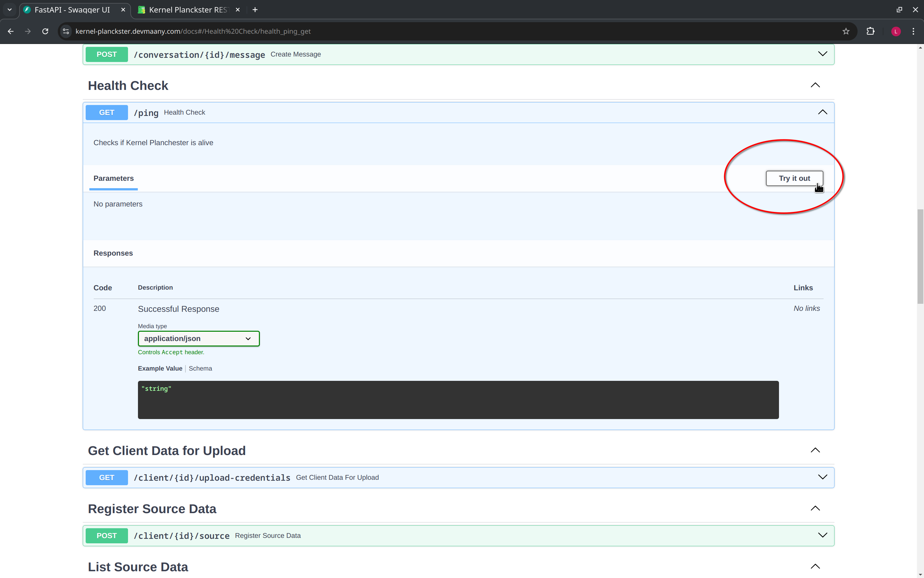Collapse the GET /ping operation chevron
This screenshot has height=578, width=924.
822,112
